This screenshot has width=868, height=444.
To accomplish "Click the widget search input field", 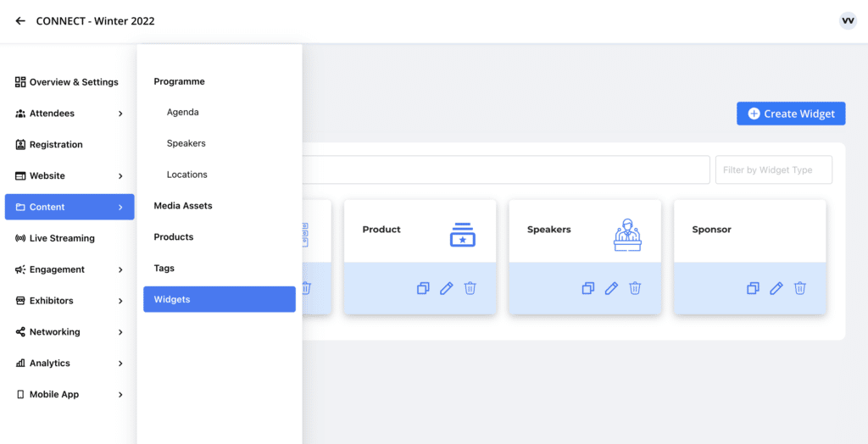I will [x=505, y=169].
